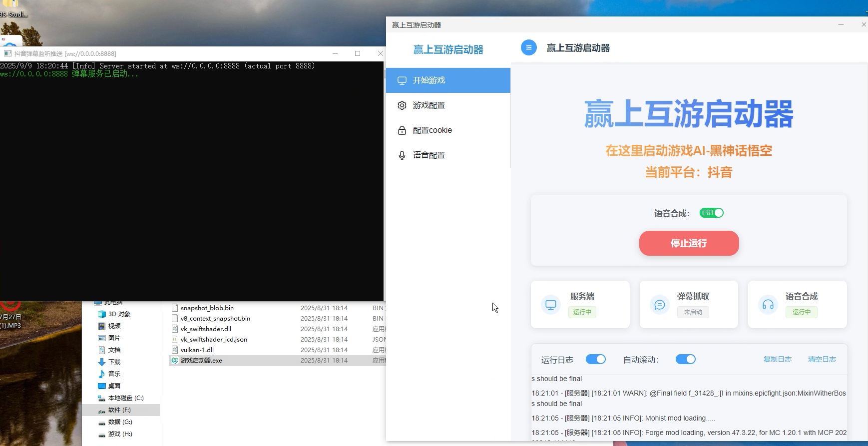
Task: Disable the 自动滚动 switch
Action: 685,360
